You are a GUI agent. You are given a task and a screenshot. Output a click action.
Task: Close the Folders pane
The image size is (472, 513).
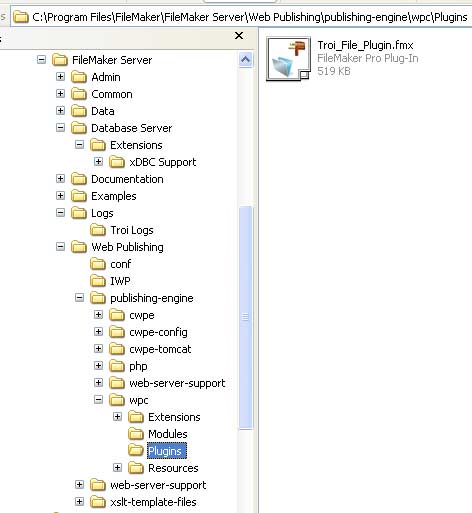coord(239,36)
